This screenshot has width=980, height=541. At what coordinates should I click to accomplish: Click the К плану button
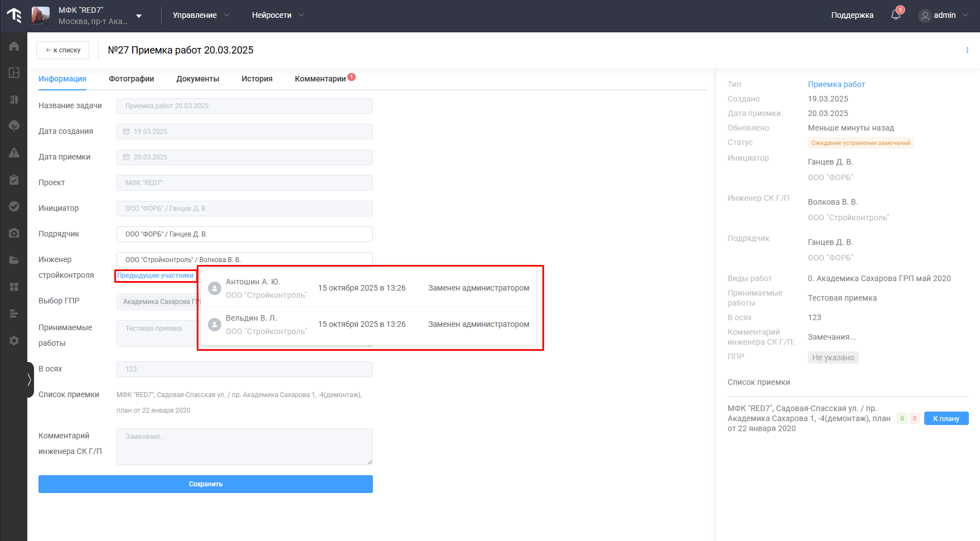[x=946, y=418]
